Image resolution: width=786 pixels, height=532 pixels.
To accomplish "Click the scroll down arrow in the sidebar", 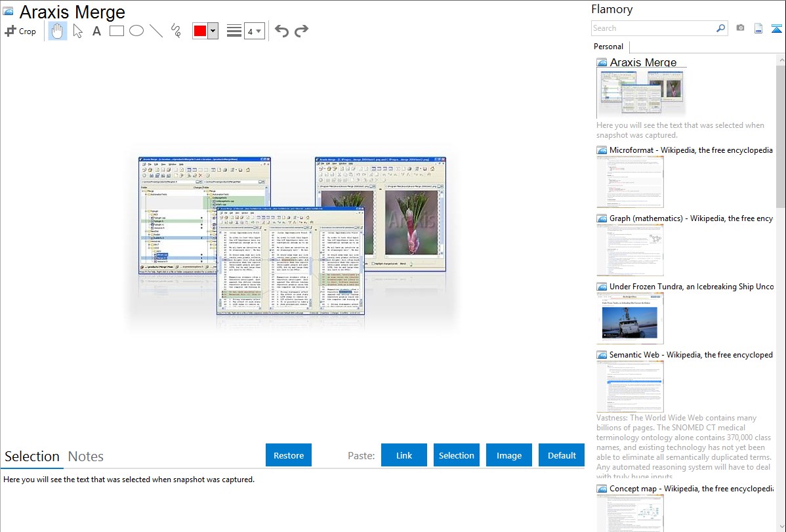I will pos(781,527).
